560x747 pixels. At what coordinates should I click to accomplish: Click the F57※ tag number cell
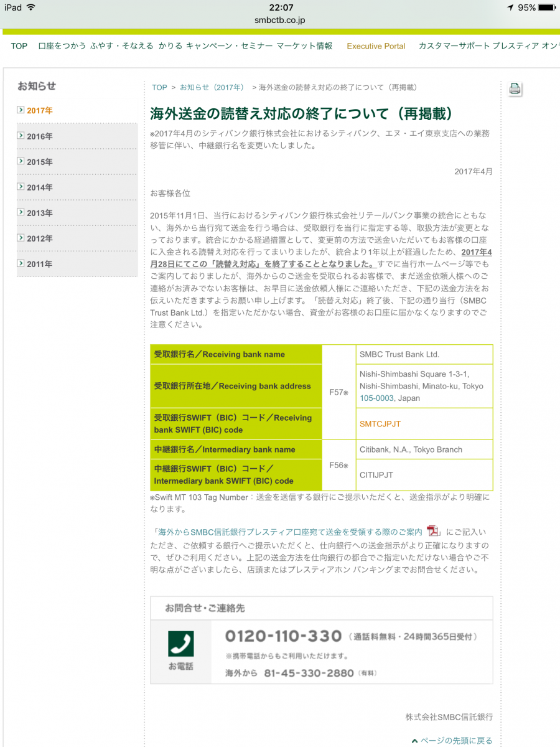point(339,392)
